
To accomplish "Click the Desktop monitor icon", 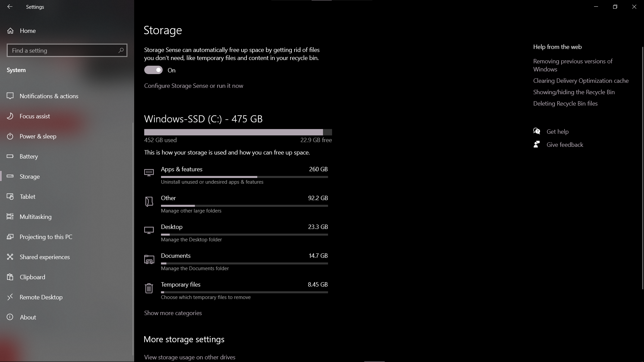I will pyautogui.click(x=149, y=230).
